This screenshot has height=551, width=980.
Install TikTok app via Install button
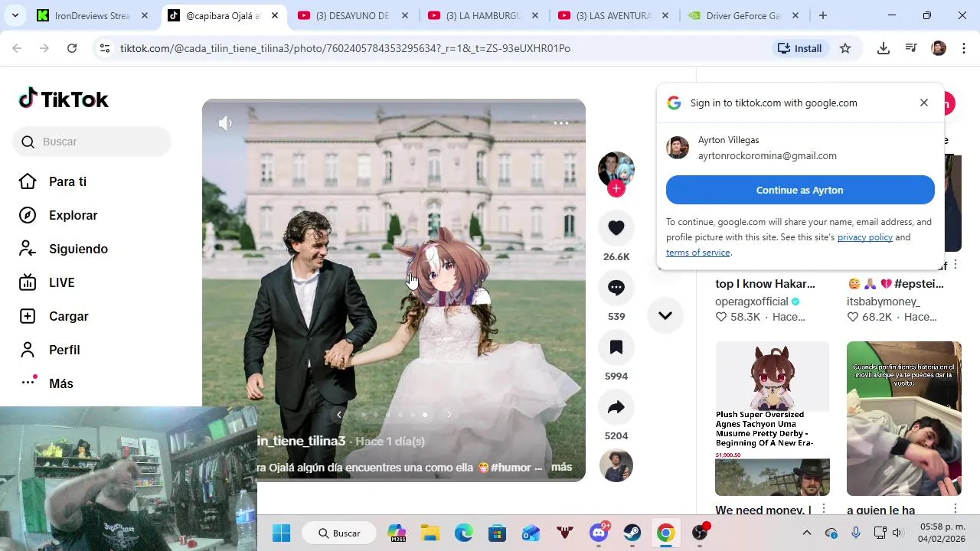799,48
